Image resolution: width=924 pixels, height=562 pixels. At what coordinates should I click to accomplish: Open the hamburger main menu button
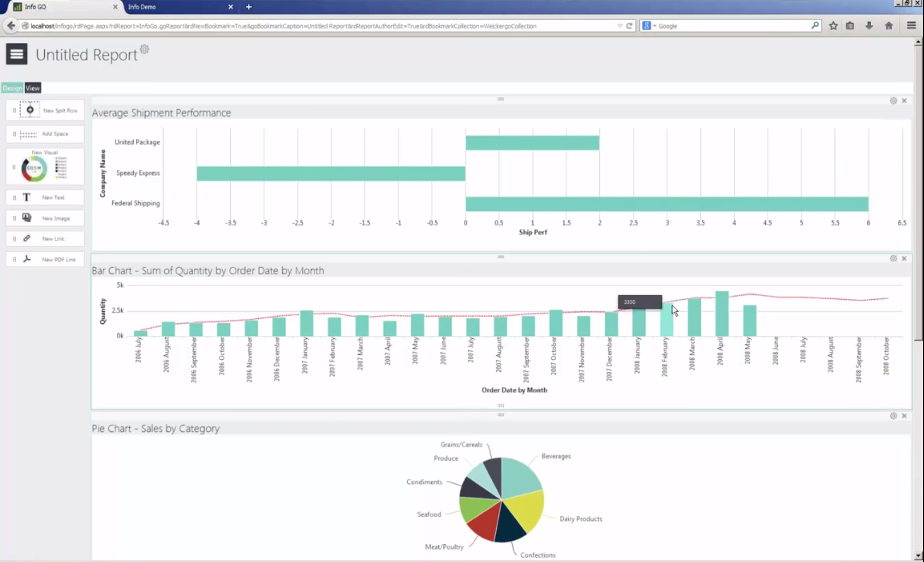(16, 54)
